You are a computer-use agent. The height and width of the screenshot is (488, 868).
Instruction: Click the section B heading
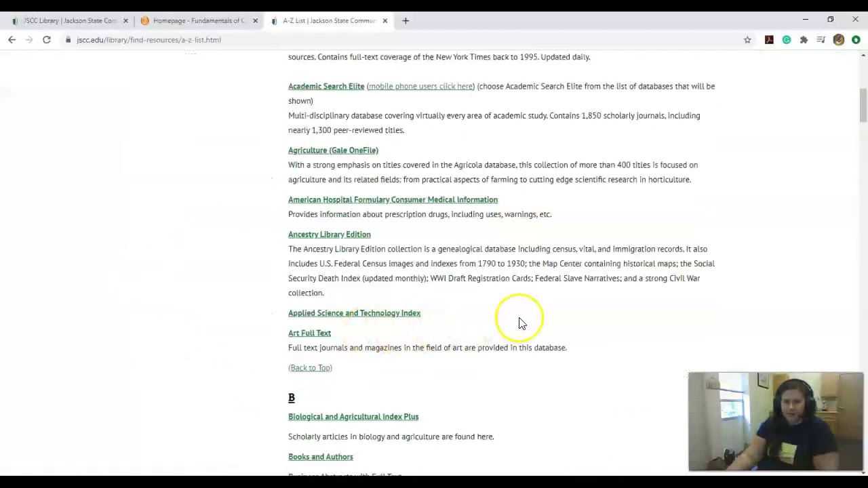pyautogui.click(x=292, y=398)
